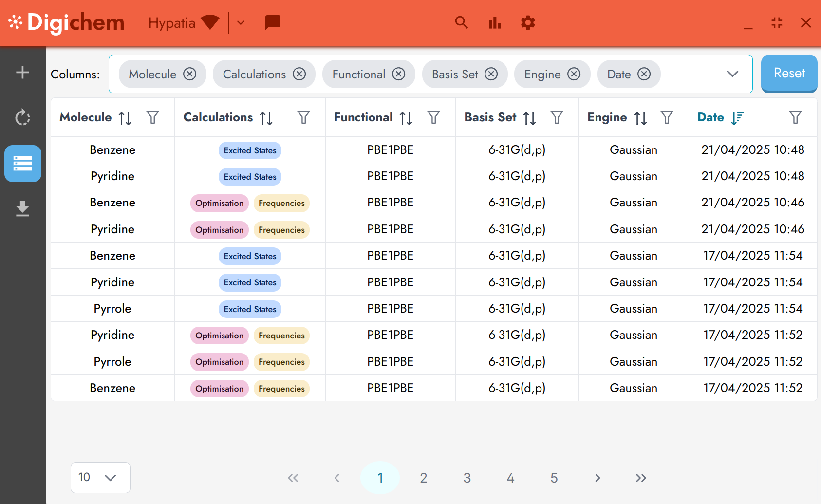
Task: Click the Molecule chip label
Action: pos(152,74)
